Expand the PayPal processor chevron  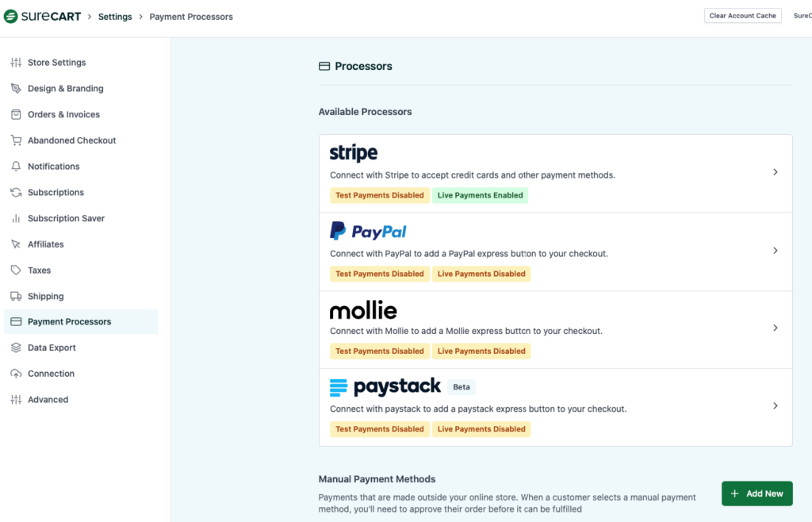[776, 251]
